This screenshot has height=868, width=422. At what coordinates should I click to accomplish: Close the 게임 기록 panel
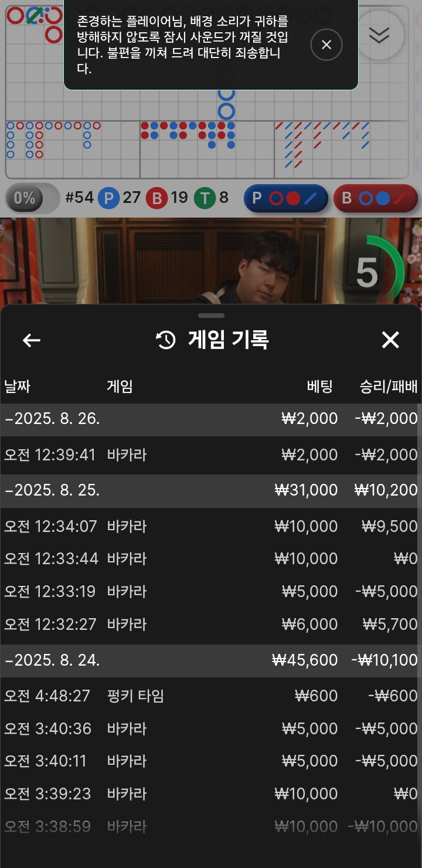(390, 340)
